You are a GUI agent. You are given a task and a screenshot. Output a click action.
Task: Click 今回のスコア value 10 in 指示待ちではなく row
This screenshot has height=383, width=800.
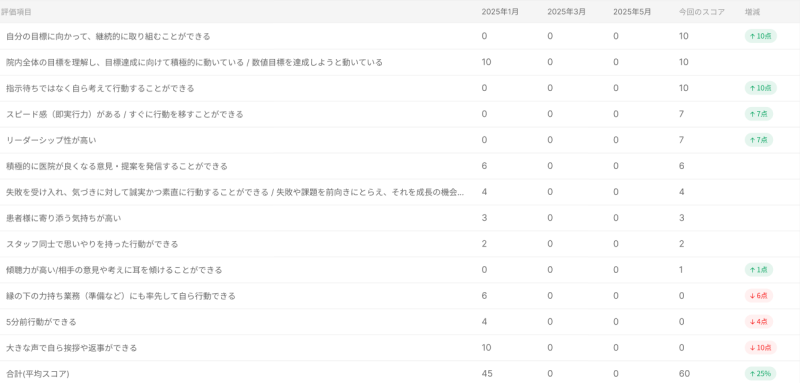pyautogui.click(x=684, y=88)
